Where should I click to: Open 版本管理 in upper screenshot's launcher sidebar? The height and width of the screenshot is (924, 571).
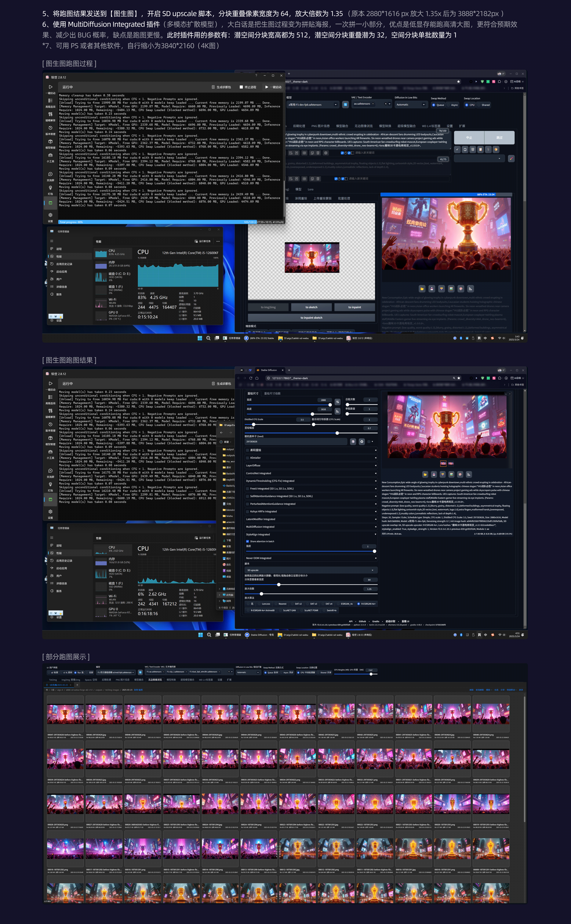[50, 130]
